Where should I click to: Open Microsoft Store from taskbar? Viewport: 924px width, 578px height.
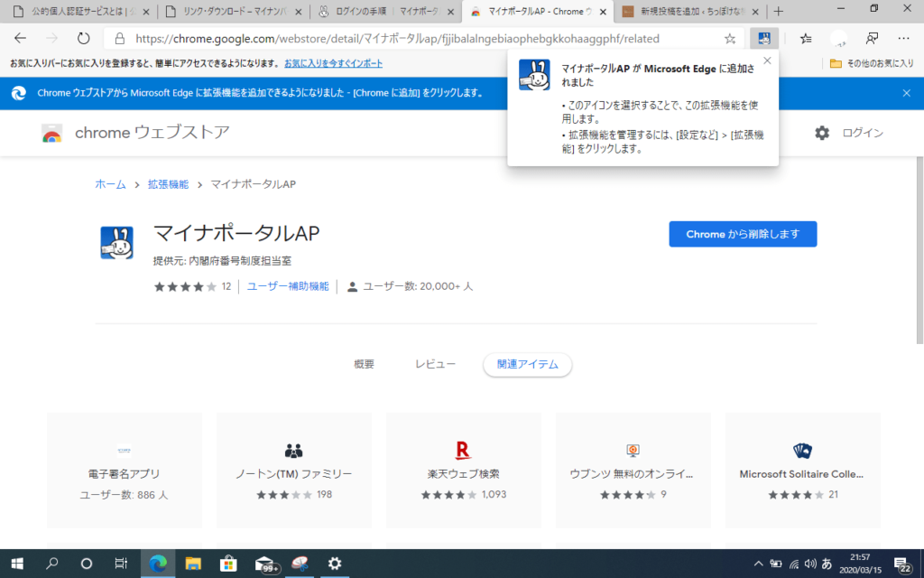coord(228,564)
